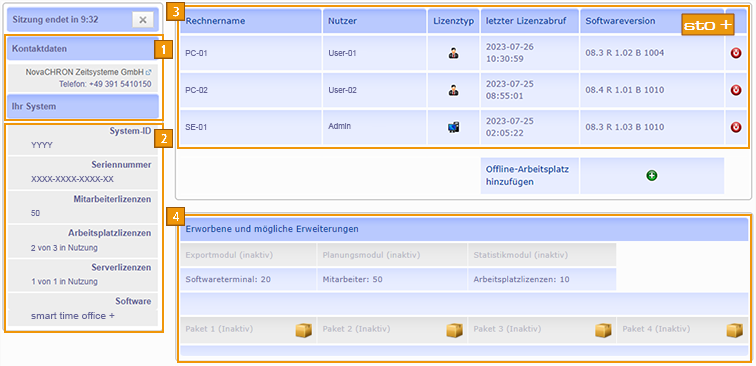756x366 pixels.
Task: Click the User-02 cell
Action: (x=375, y=90)
